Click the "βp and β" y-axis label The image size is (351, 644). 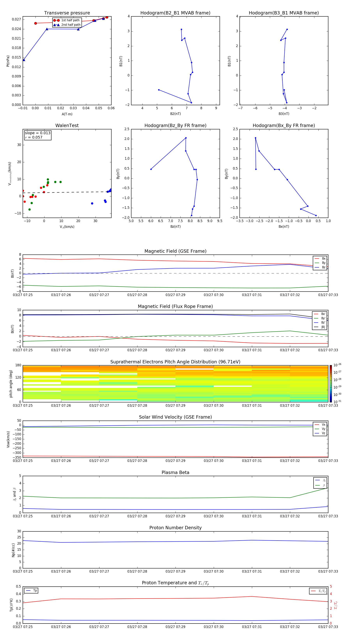pos(14,494)
